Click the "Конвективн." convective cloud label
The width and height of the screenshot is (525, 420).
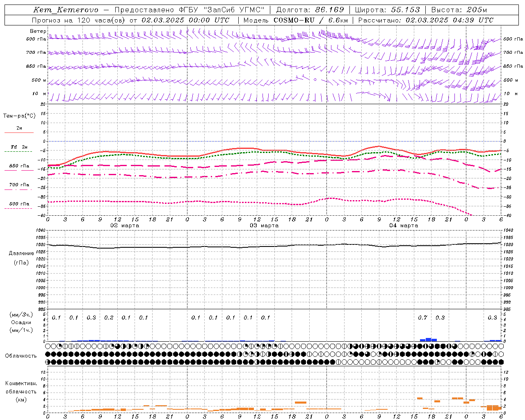pos(21,383)
